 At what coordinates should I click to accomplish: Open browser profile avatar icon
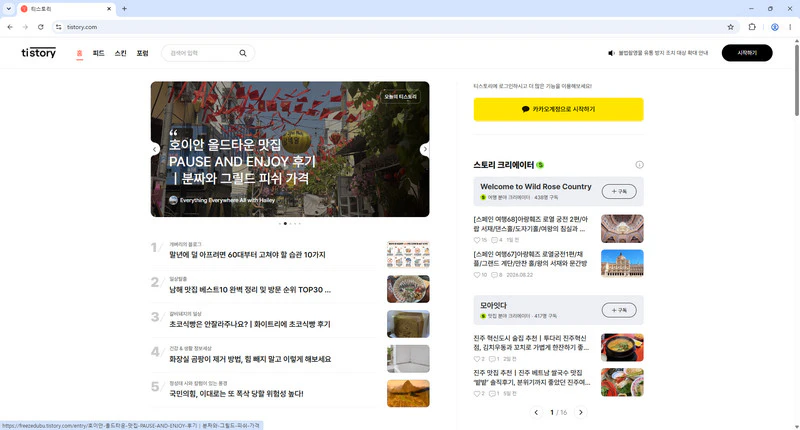pos(774,27)
